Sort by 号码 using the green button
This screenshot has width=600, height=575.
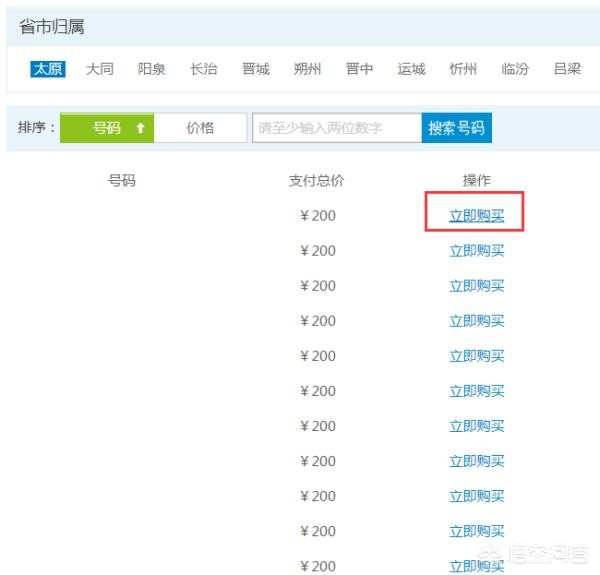coord(107,128)
